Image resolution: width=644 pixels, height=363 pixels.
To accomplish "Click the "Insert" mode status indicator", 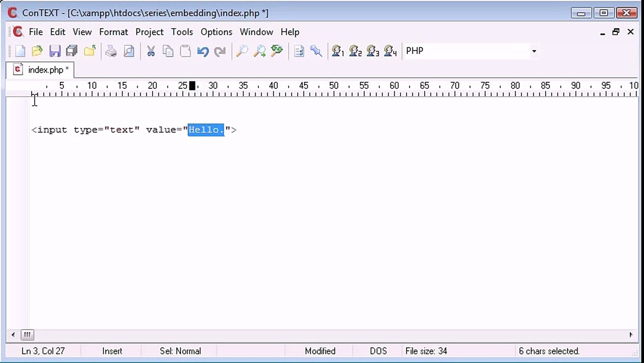I will (x=112, y=351).
